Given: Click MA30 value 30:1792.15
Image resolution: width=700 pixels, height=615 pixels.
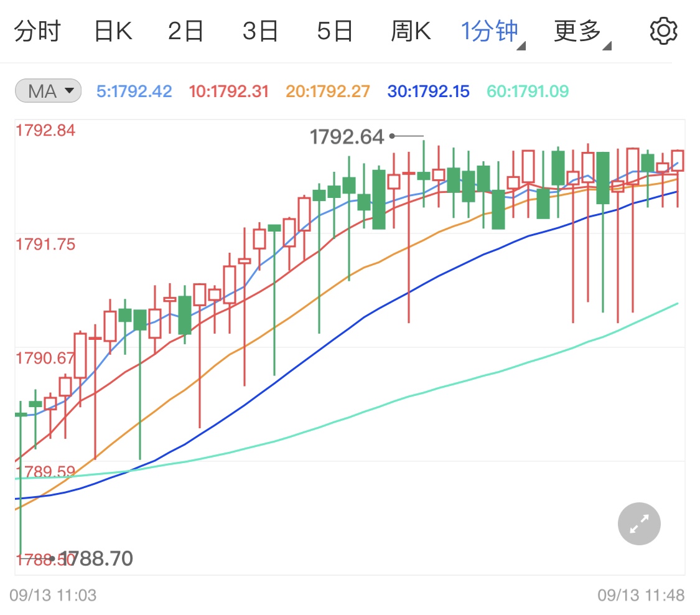Looking at the screenshot, I should pyautogui.click(x=429, y=92).
